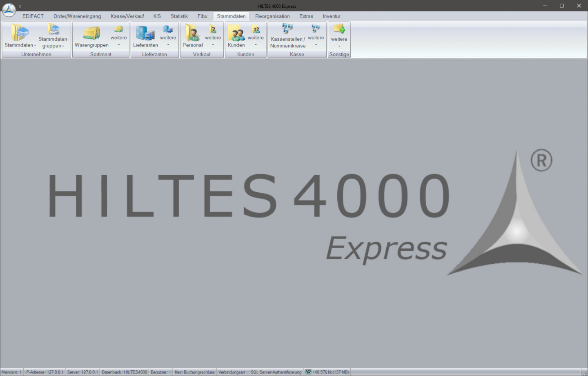The height and width of the screenshot is (376, 588).
Task: Expand weitere dropdown arrow in Verkauf
Action: 213,45
